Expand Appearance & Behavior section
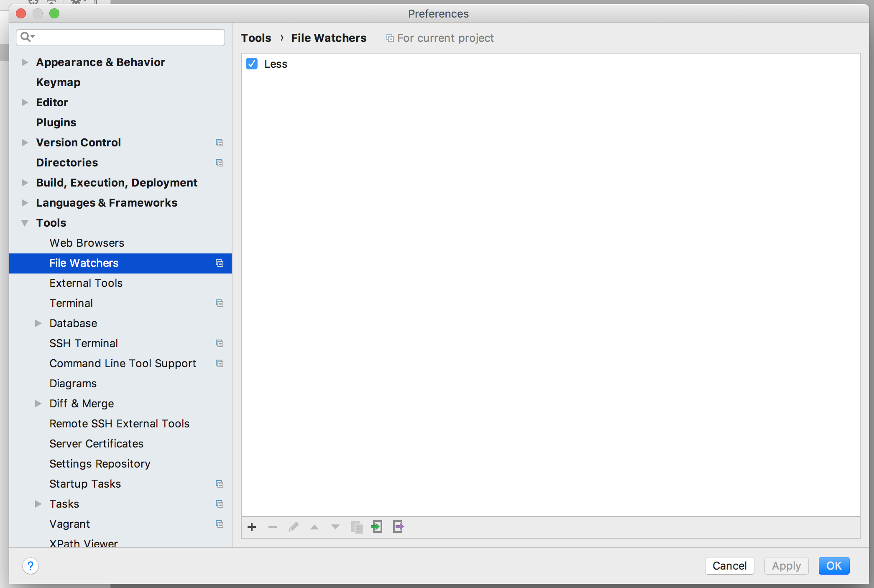Viewport: 874px width, 588px height. pos(25,62)
